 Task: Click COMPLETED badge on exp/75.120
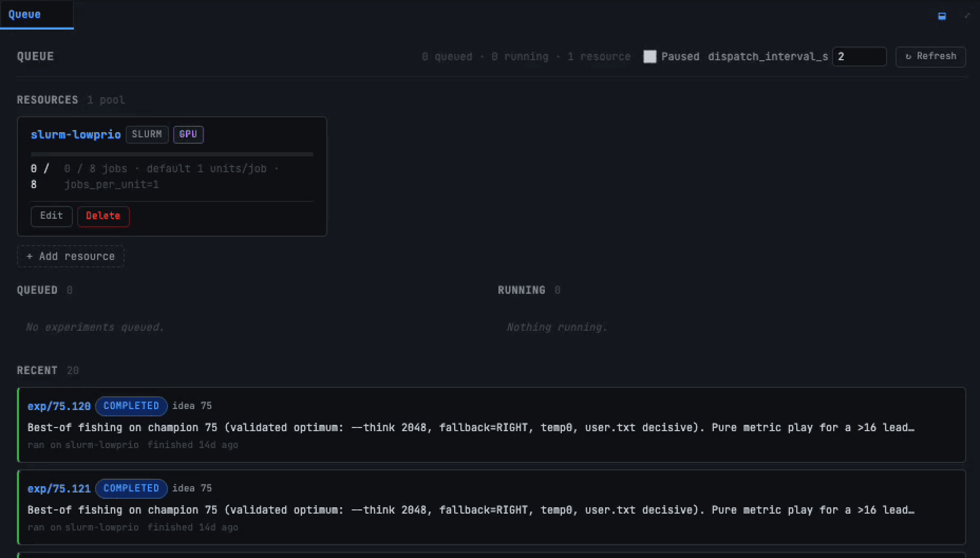coord(131,406)
